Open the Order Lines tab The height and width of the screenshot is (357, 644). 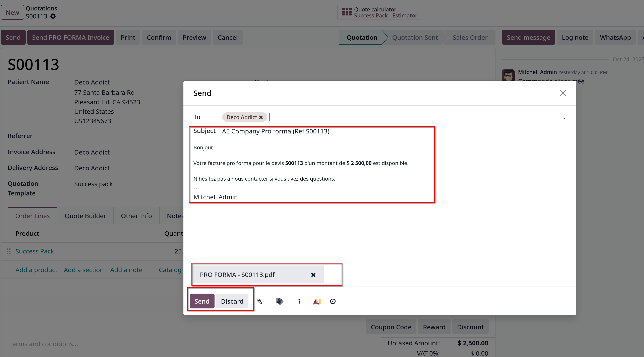[x=33, y=216]
